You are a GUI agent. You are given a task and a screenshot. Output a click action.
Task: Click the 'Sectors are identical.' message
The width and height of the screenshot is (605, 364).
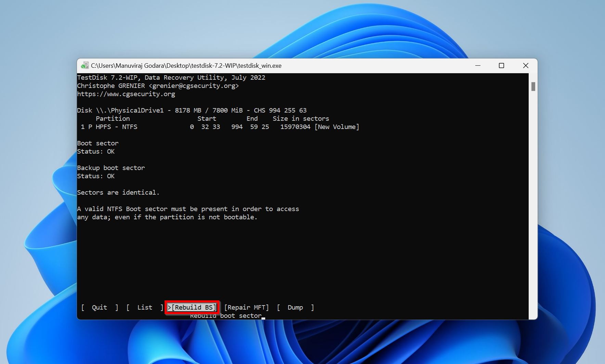click(x=118, y=193)
